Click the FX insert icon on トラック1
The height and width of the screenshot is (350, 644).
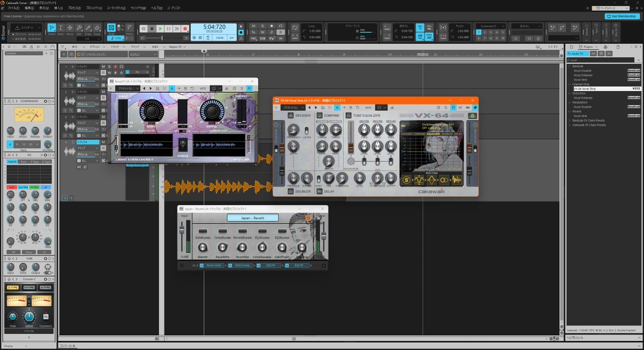point(138,72)
